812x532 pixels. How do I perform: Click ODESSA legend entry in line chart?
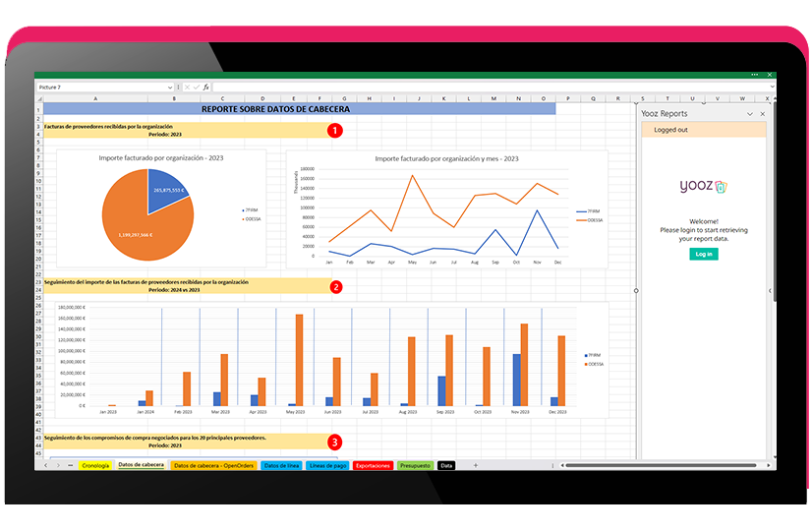[x=590, y=220]
